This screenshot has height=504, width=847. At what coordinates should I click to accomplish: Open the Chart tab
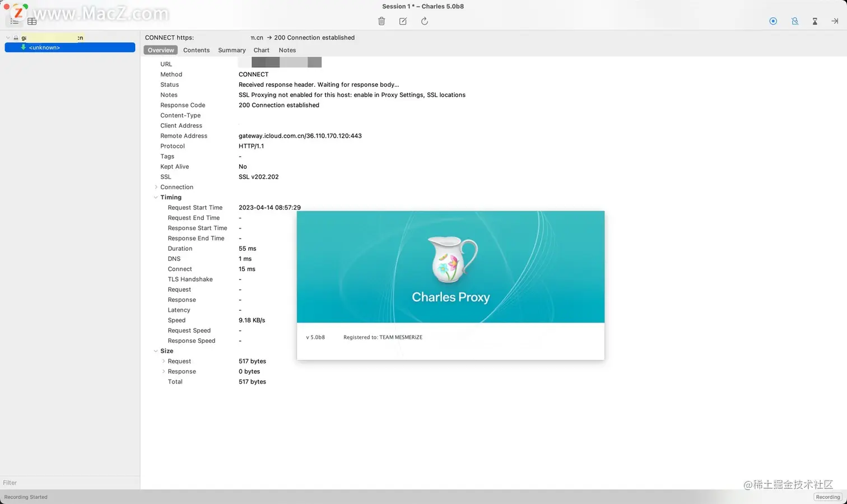(262, 50)
